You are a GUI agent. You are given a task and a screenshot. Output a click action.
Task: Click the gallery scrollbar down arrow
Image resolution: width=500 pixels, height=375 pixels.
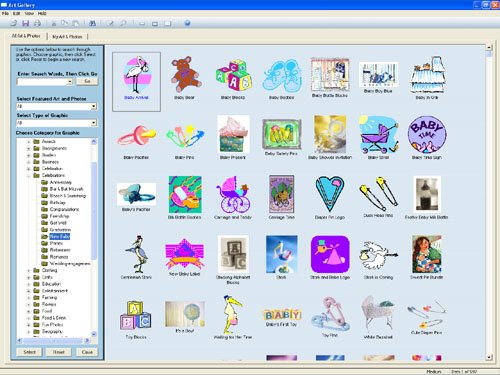point(489,357)
